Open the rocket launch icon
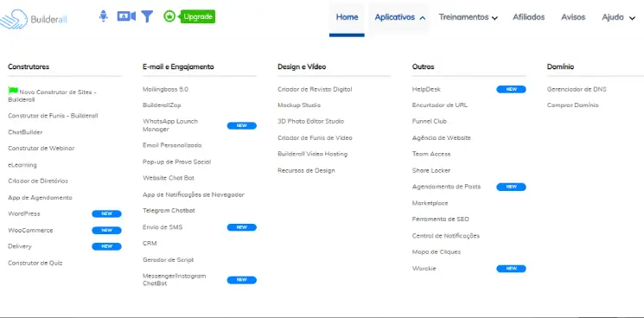This screenshot has width=644, height=318. pos(104,16)
